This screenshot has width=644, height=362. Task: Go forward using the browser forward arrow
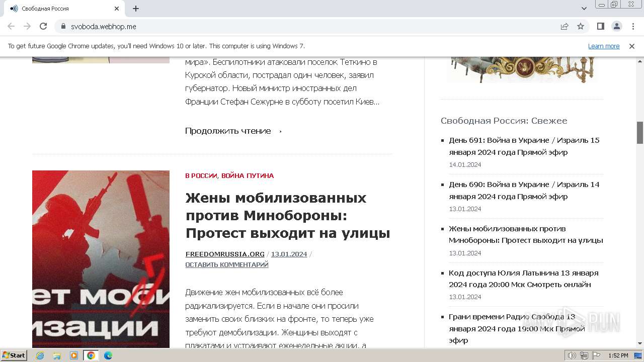(27, 26)
